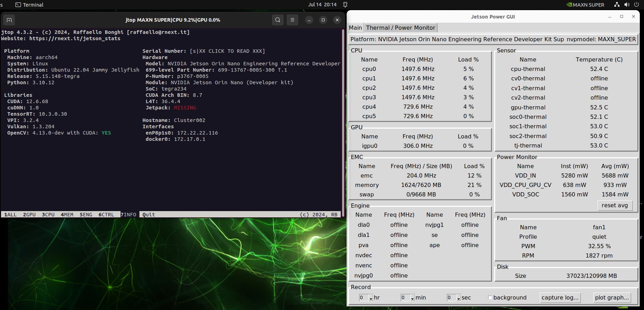The image size is (644, 310).
Task: Click OpenCV CUDA YES text
Action: [x=106, y=133]
